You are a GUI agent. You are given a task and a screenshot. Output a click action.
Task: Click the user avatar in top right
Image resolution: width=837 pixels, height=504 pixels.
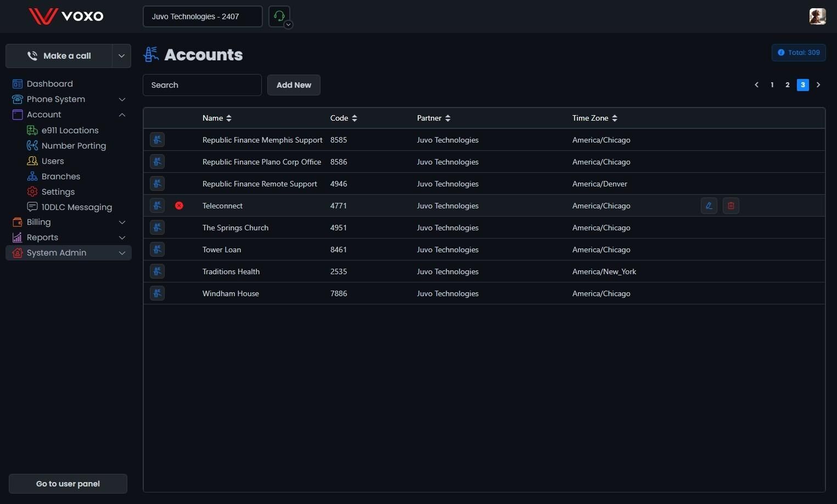[817, 16]
